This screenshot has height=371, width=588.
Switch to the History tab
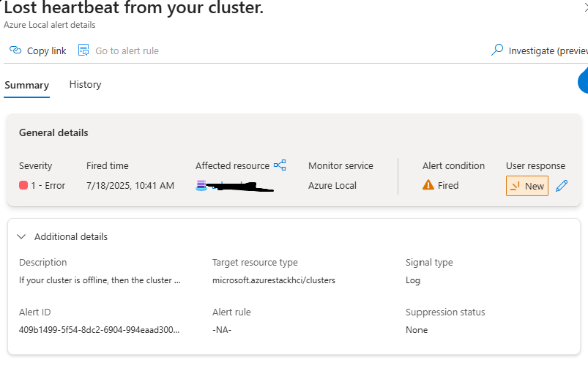(x=85, y=84)
